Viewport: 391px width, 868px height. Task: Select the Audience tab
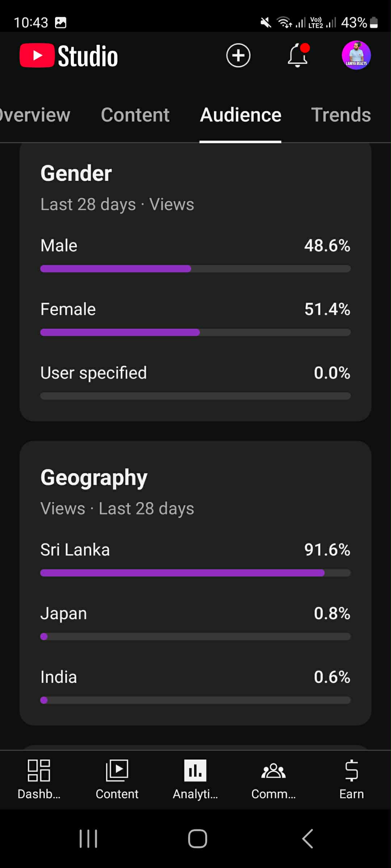[240, 115]
